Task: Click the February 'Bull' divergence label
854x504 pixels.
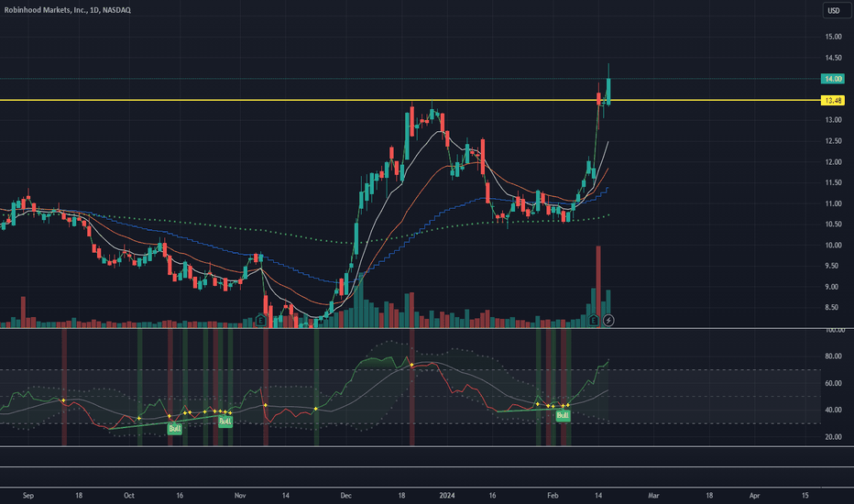Action: [x=563, y=416]
